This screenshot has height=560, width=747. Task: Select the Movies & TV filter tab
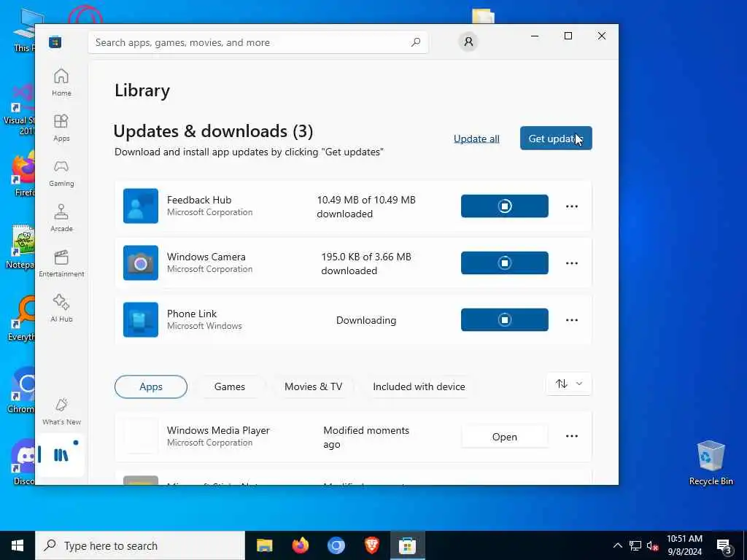point(314,386)
